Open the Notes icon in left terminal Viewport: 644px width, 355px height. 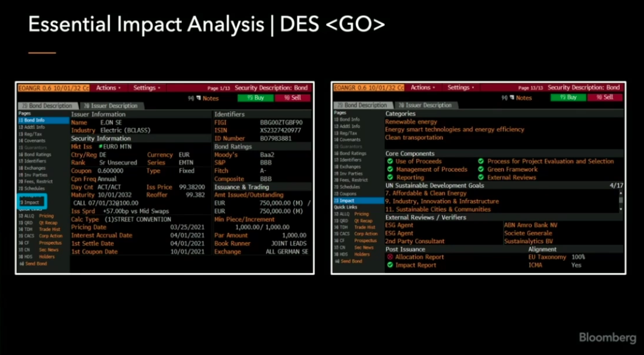pos(199,98)
